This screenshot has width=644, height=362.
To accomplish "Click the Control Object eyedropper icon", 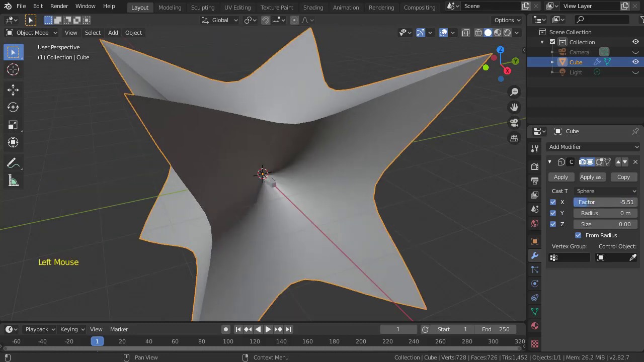I will click(633, 257).
